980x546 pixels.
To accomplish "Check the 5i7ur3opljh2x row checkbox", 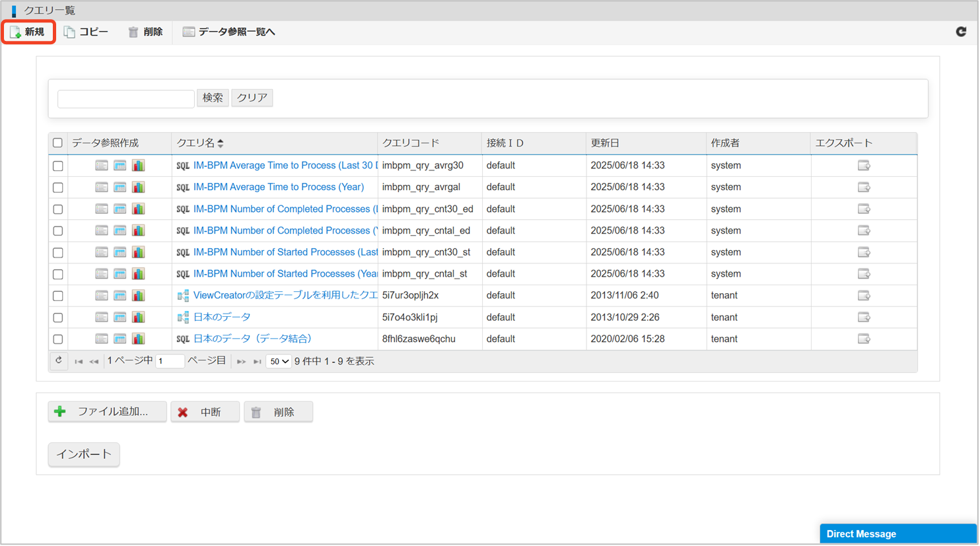I will tap(58, 296).
